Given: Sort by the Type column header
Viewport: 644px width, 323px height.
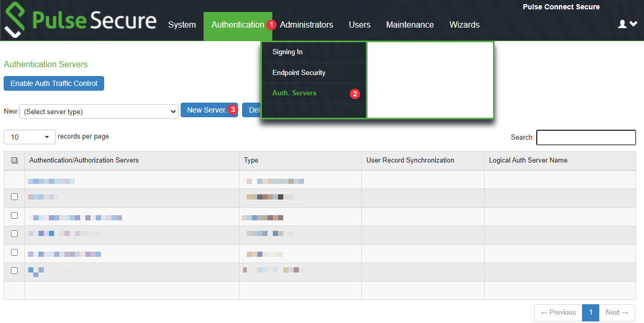Looking at the screenshot, I should coord(251,160).
